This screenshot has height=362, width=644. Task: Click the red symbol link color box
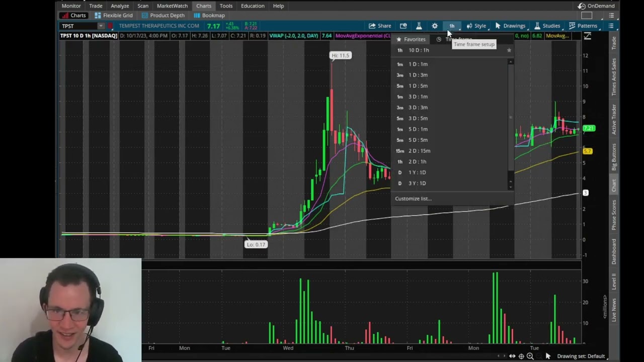pyautogui.click(x=110, y=26)
